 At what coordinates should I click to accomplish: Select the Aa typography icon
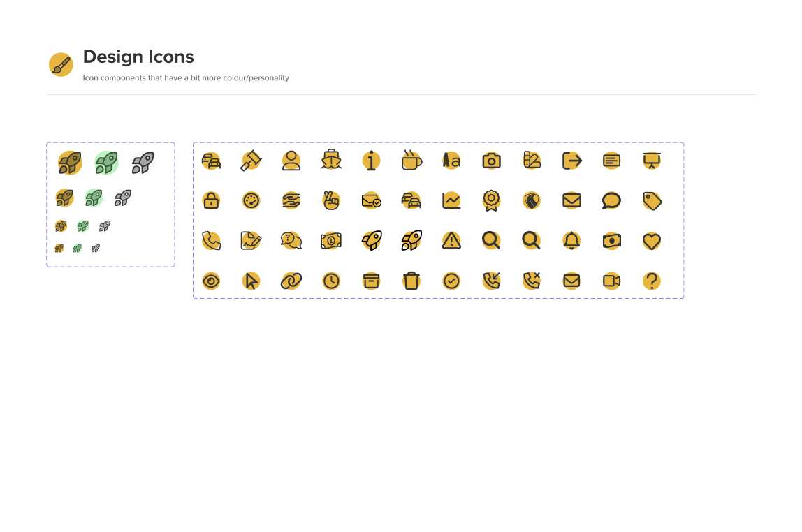pyautogui.click(x=451, y=161)
